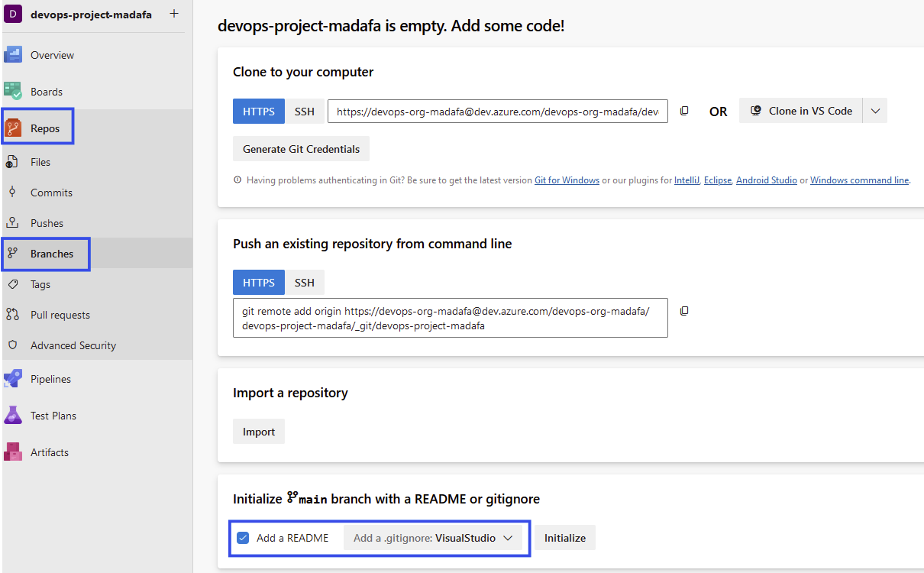Click the Import button
924x573 pixels.
(x=259, y=432)
